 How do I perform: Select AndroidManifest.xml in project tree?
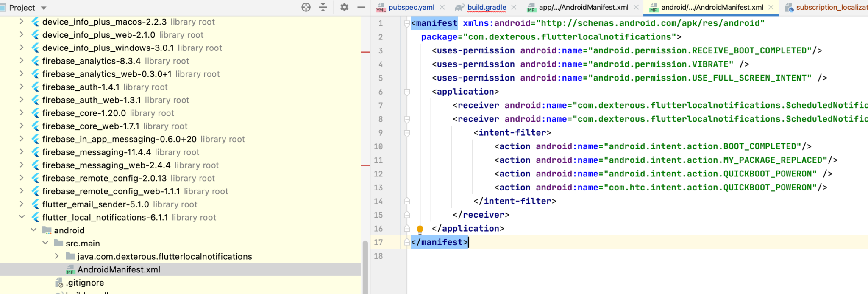[x=180, y=269]
